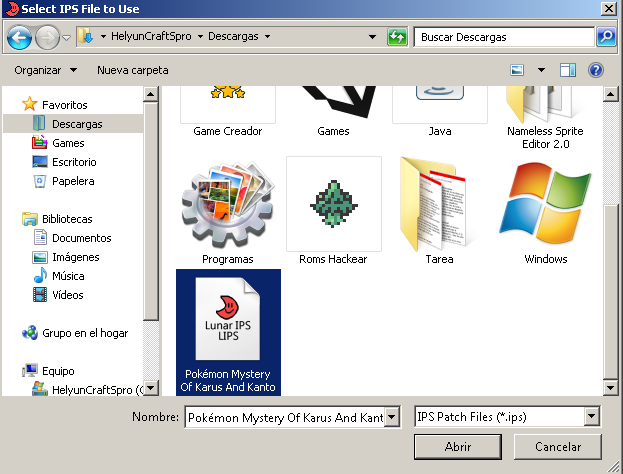Click the back navigation arrow

19,38
